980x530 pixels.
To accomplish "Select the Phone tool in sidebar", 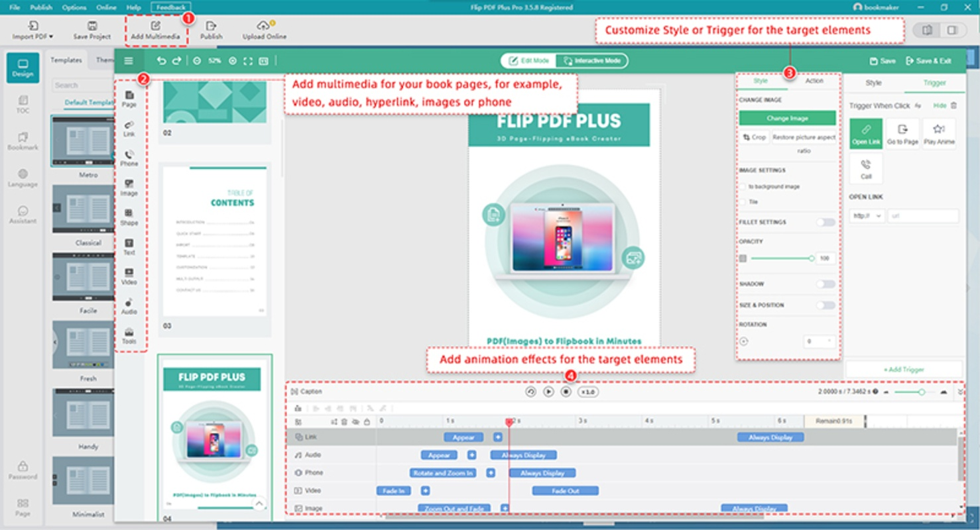I will pyautogui.click(x=129, y=158).
